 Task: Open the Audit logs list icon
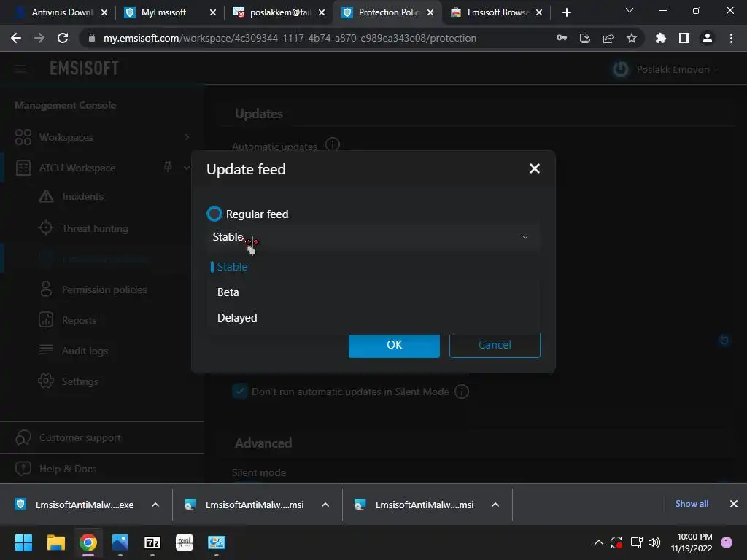point(46,350)
